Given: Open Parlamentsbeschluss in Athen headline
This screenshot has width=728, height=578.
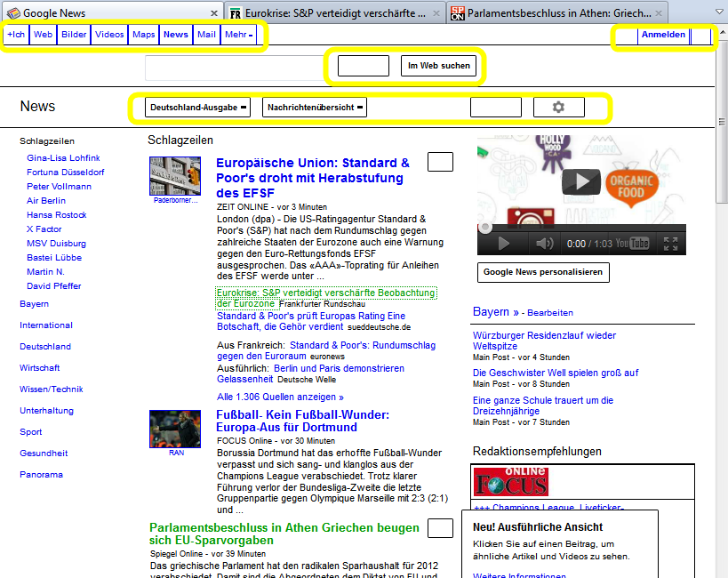Looking at the screenshot, I should [x=284, y=534].
